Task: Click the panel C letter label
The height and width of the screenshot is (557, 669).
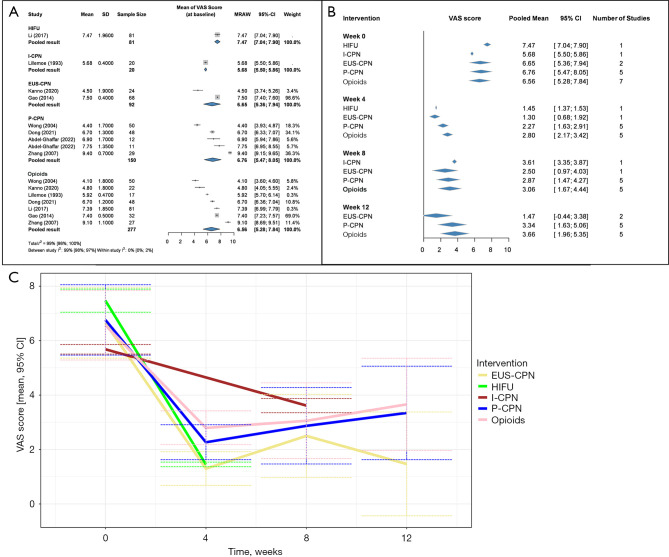Action: coord(13,277)
